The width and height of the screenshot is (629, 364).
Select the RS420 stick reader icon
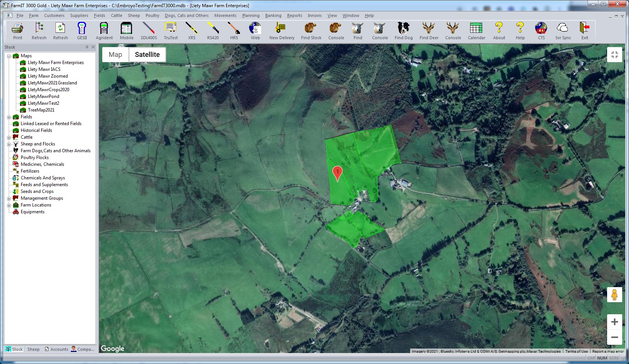pyautogui.click(x=213, y=31)
